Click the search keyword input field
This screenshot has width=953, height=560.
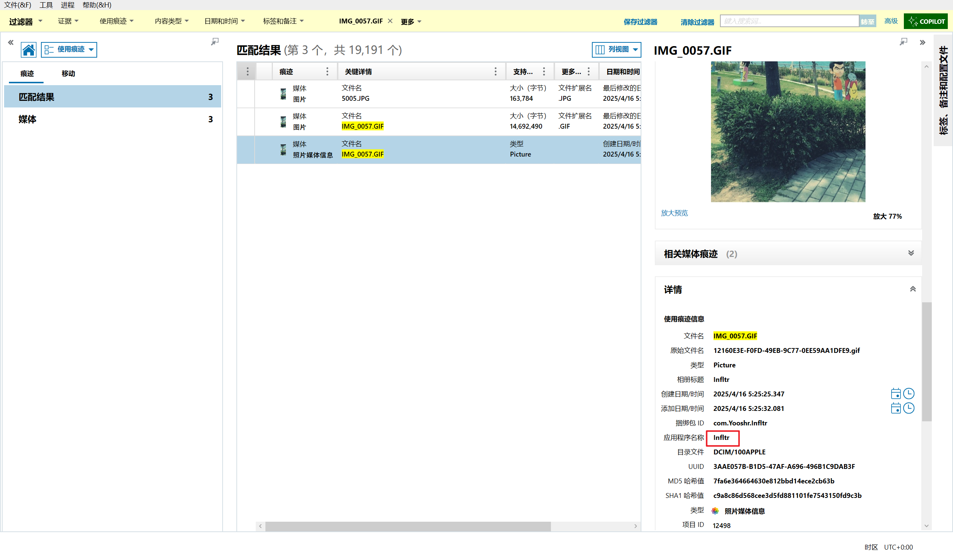tap(789, 21)
